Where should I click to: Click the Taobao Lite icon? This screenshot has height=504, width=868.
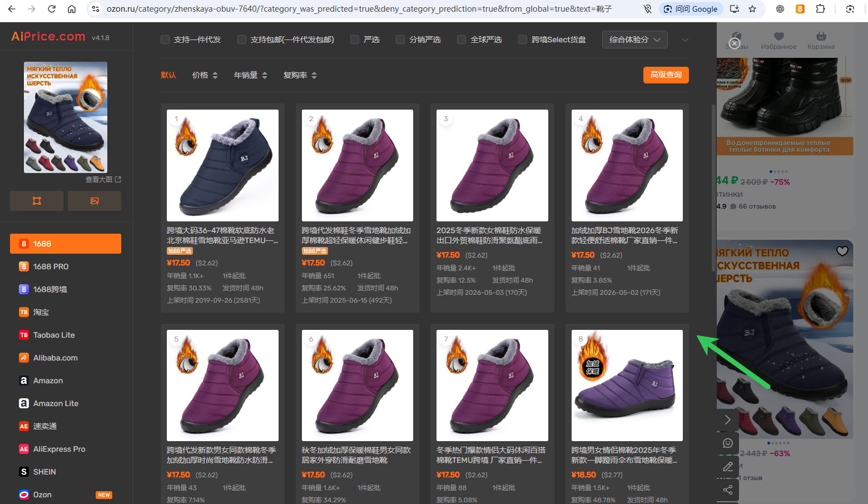(24, 335)
